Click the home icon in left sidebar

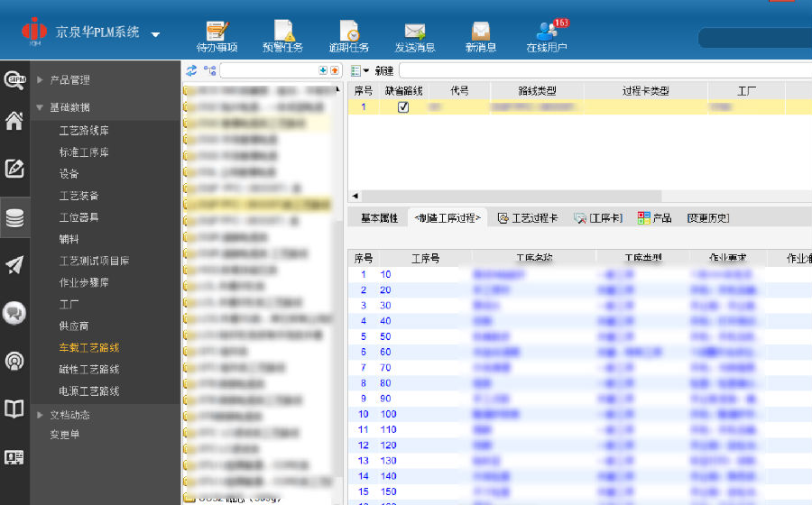click(x=14, y=122)
